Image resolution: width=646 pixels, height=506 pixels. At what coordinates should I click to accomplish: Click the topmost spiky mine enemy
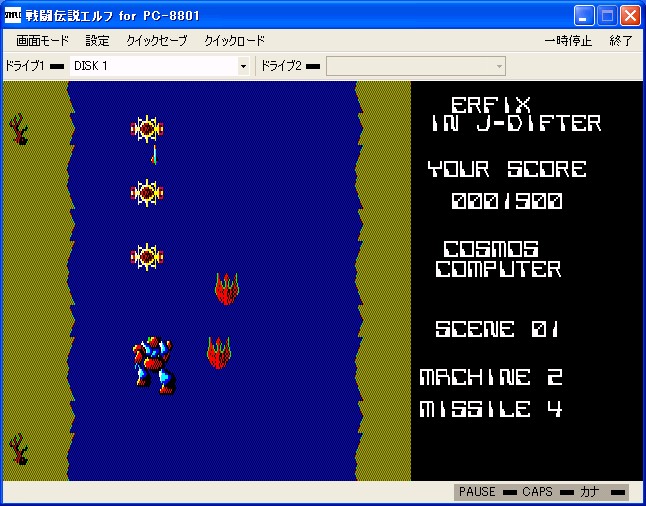click(x=147, y=129)
